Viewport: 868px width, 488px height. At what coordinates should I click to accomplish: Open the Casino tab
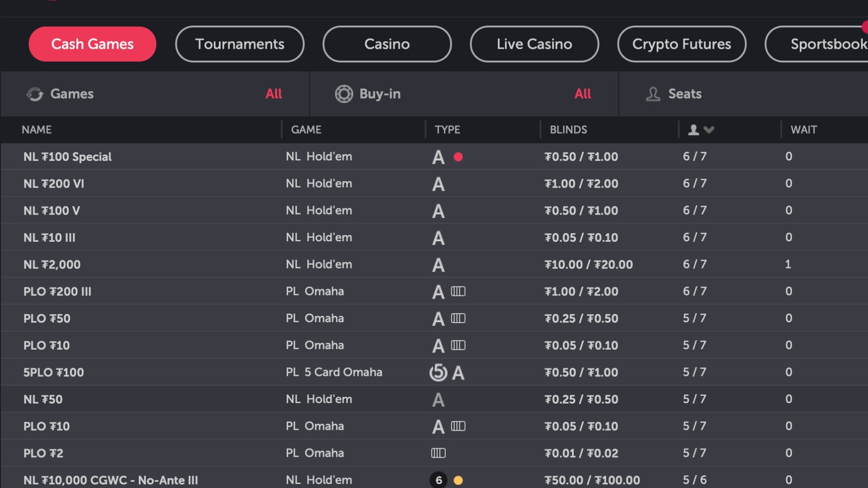[387, 44]
